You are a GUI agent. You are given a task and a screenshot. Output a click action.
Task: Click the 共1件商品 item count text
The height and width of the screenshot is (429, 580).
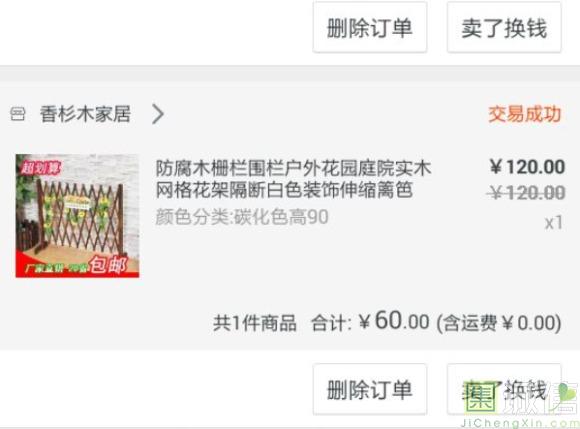254,323
